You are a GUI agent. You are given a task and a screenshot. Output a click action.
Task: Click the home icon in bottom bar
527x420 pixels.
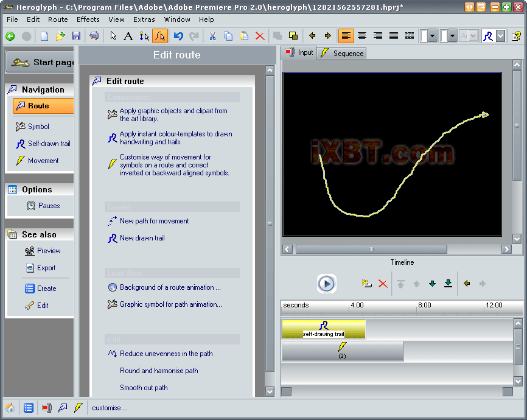(10, 408)
